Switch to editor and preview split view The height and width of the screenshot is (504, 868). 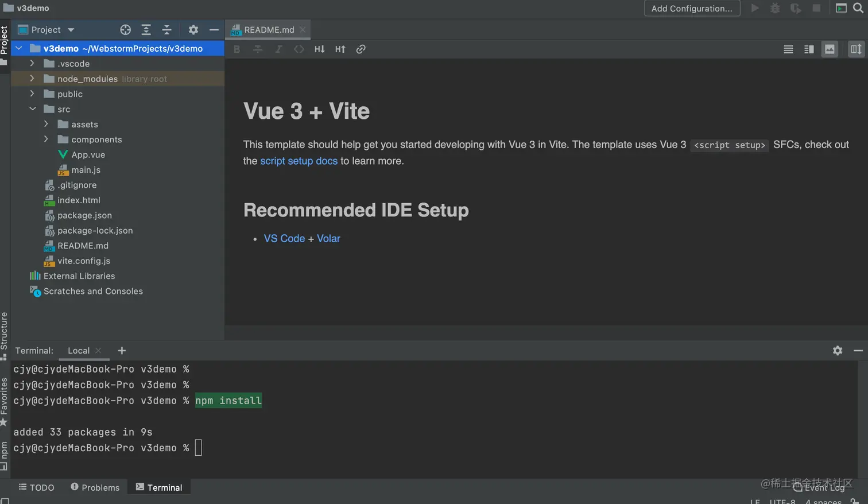(809, 49)
